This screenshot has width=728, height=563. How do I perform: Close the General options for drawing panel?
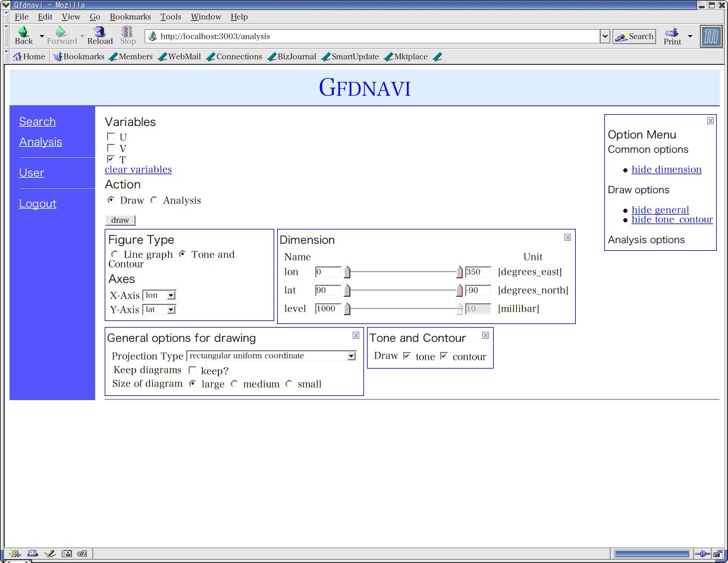(356, 335)
